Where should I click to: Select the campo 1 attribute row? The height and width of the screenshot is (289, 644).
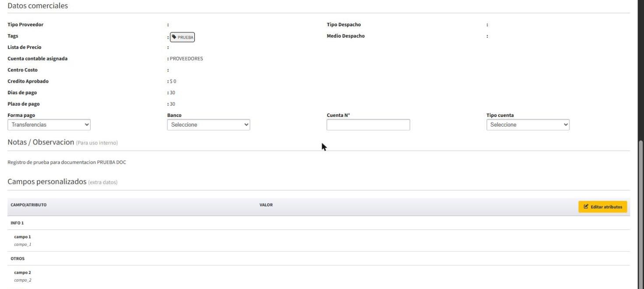[x=319, y=240]
